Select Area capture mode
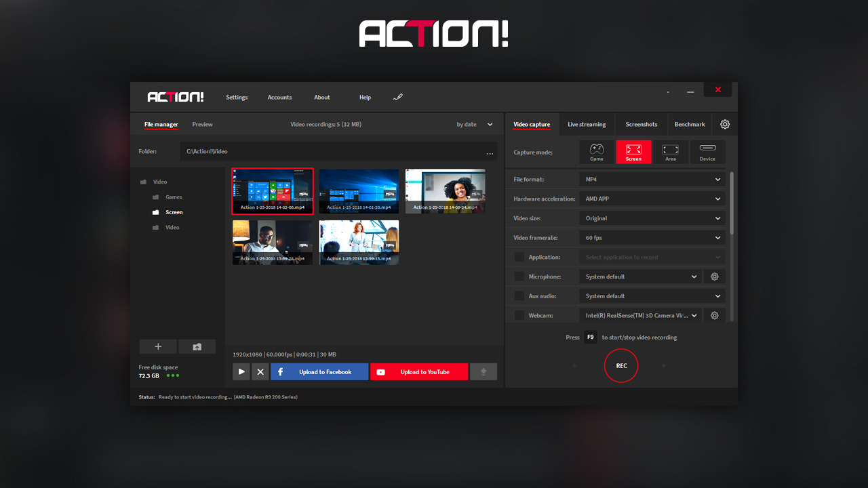Viewport: 868px width, 488px height. (671, 152)
